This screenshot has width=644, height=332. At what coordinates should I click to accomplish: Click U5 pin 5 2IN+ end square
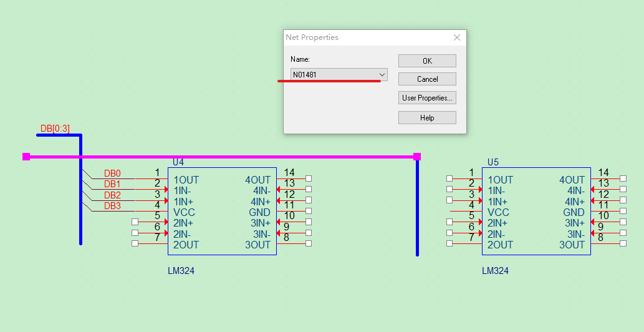tap(449, 222)
